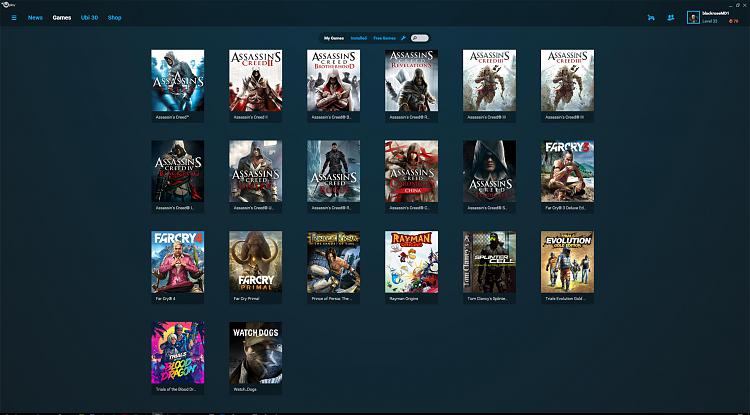Click the orange Units points counter
This screenshot has height=415, width=750.
733,22
